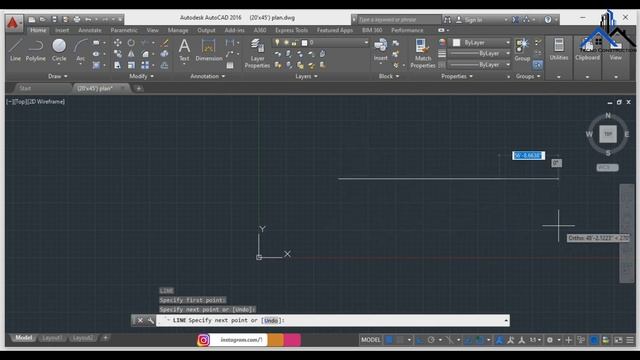Select the Polyline tool

pos(36,50)
